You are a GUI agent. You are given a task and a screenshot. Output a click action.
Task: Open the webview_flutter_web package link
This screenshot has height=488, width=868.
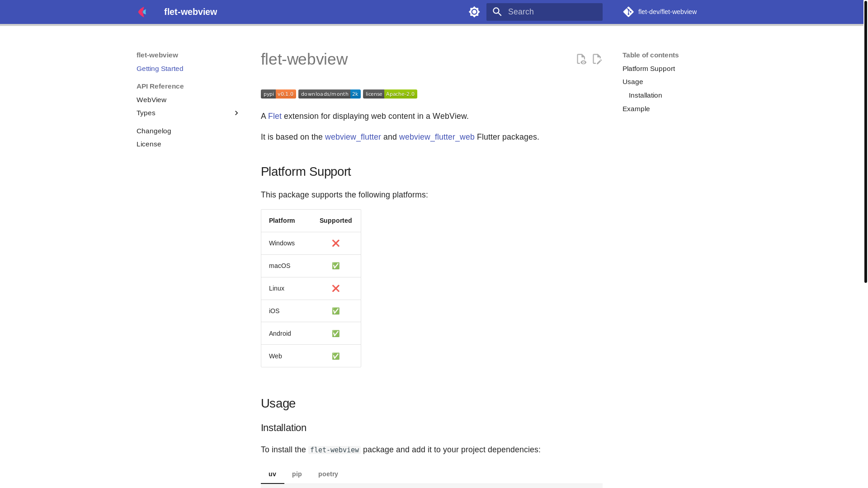(x=437, y=137)
